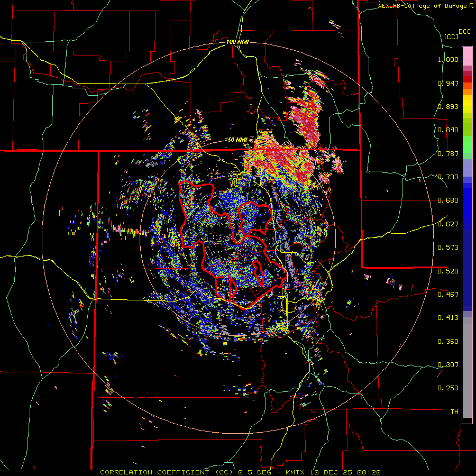
Task: Click the 50 NMI range ring label
Action: click(x=237, y=140)
